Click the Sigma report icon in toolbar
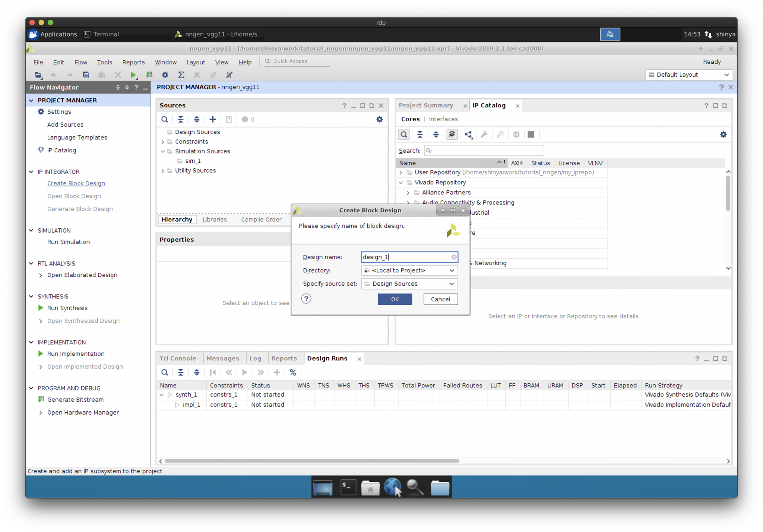This screenshot has width=763, height=532. click(x=181, y=75)
